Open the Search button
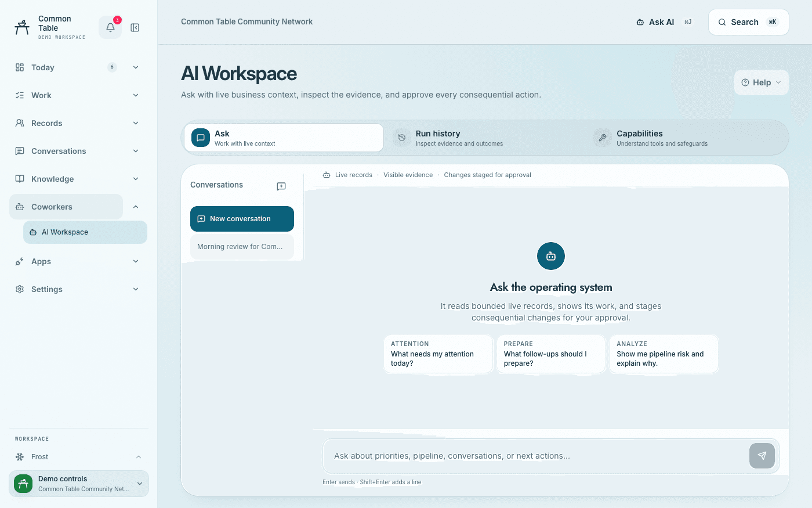Screen dimensions: 812x508 (x=748, y=22)
